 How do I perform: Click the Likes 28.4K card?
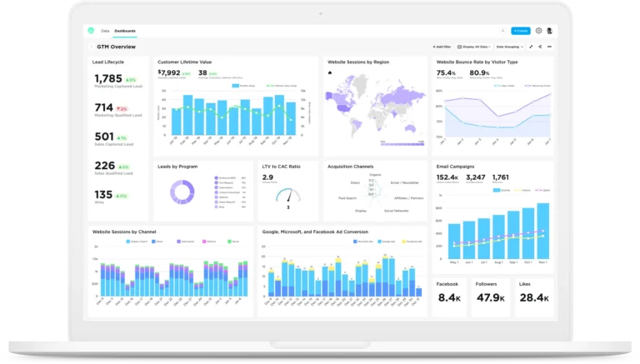[534, 297]
